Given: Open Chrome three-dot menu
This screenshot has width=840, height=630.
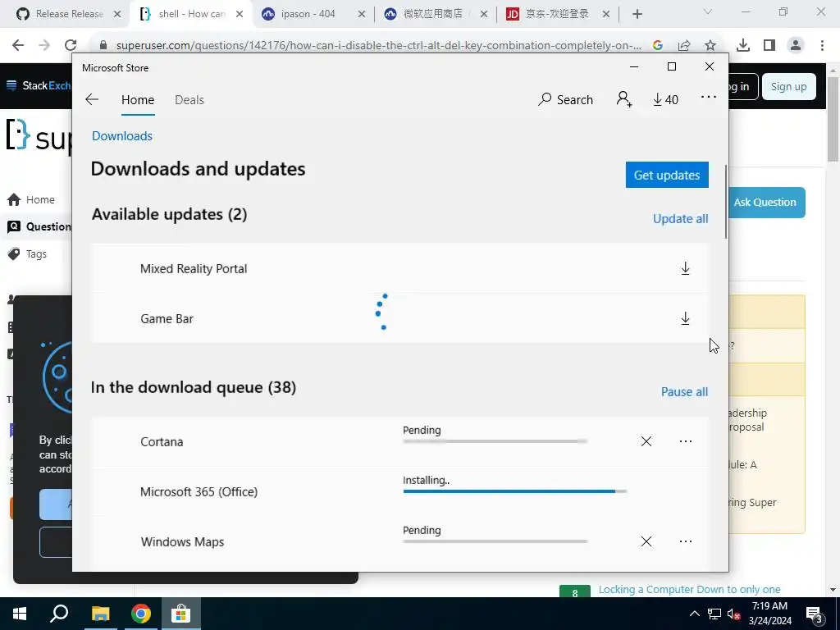Looking at the screenshot, I should 822,45.
